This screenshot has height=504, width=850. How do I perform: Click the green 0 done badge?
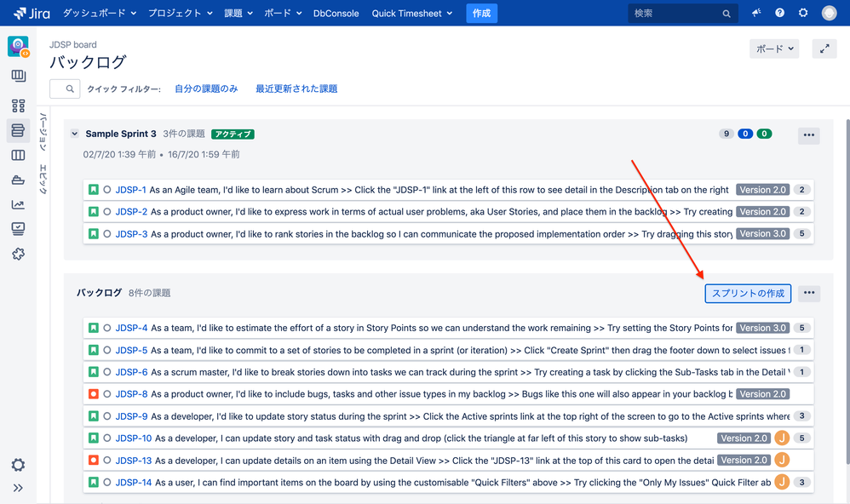pyautogui.click(x=764, y=134)
